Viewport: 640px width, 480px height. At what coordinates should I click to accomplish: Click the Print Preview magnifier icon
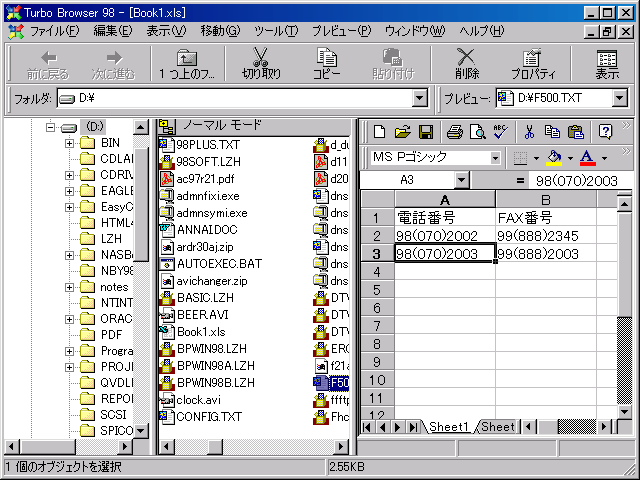click(478, 132)
